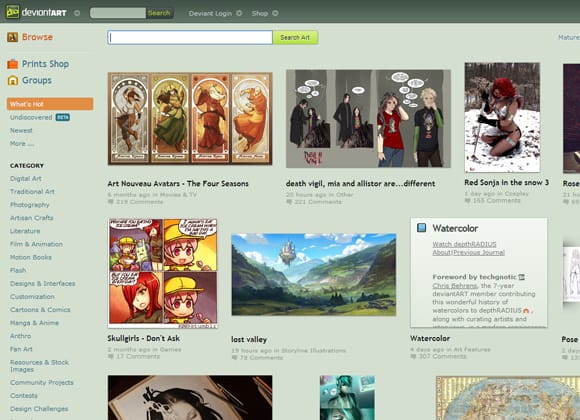580x420 pixels.
Task: Open pencil portrait drawing thumbnail
Action: point(190,397)
